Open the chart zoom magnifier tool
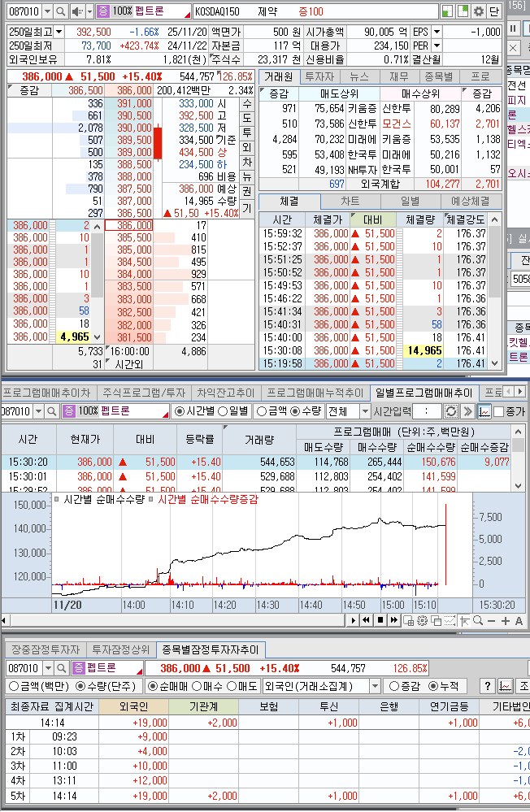Viewport: 530px width, 812px height. [x=478, y=620]
